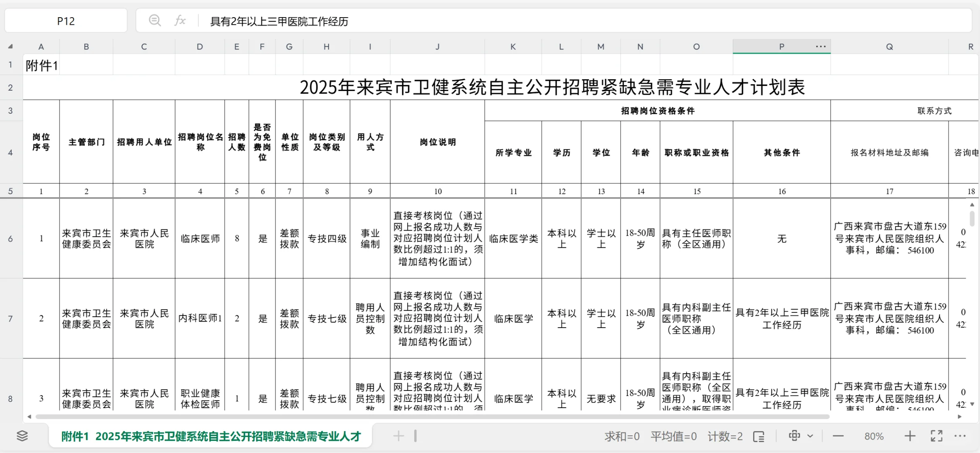Select column J header
Image resolution: width=980 pixels, height=453 pixels.
(x=437, y=47)
